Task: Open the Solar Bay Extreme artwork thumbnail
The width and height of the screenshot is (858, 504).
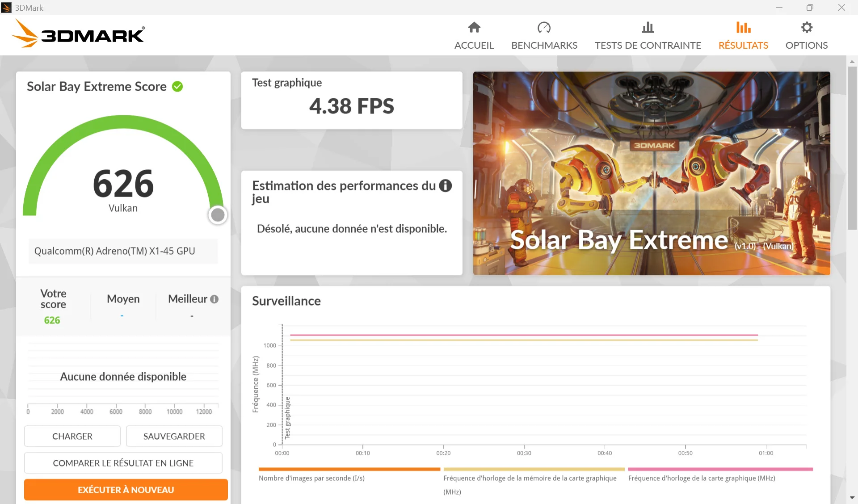Action: coord(652,173)
